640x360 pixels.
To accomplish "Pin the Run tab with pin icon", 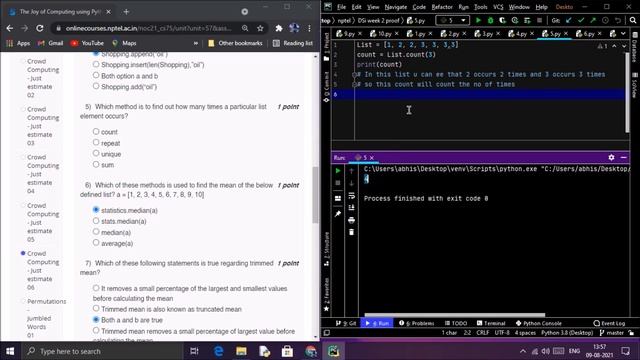I will tap(338, 214).
